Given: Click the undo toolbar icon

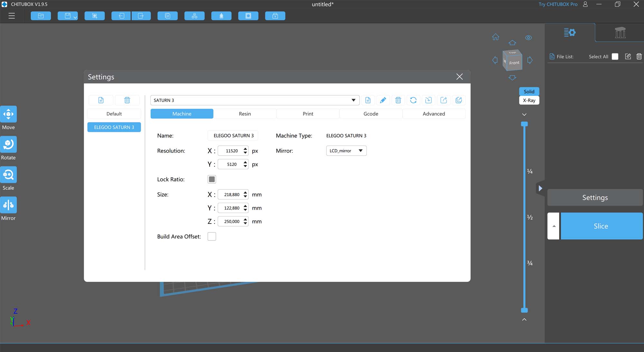Looking at the screenshot, I should [121, 16].
